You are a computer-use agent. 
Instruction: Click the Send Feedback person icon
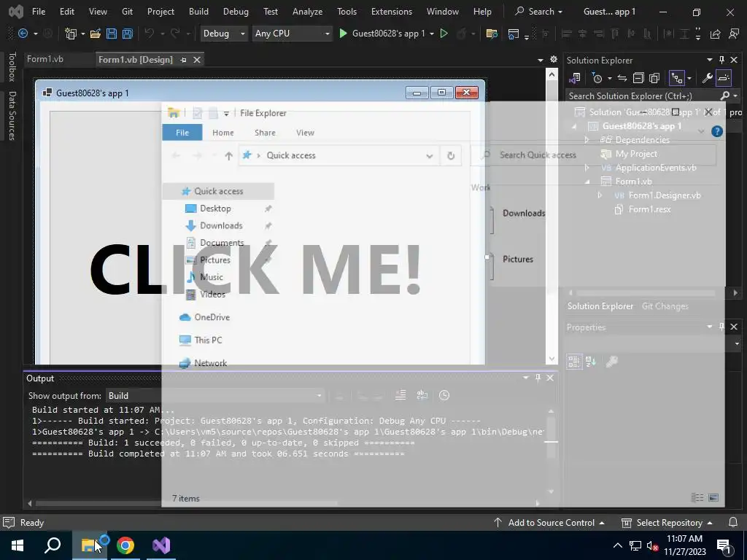(734, 34)
